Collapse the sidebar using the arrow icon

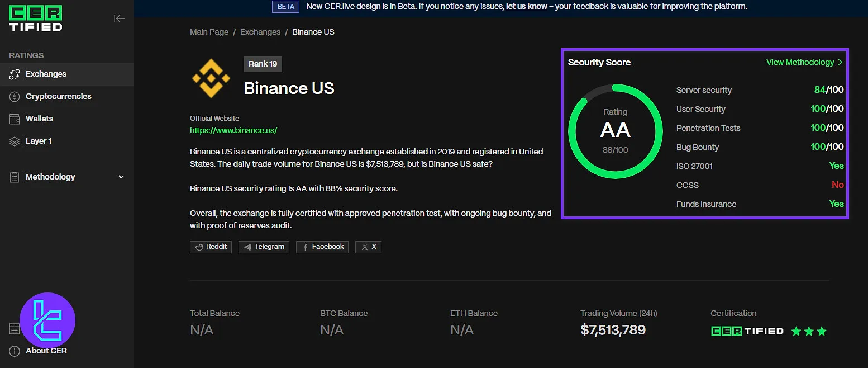tap(119, 18)
